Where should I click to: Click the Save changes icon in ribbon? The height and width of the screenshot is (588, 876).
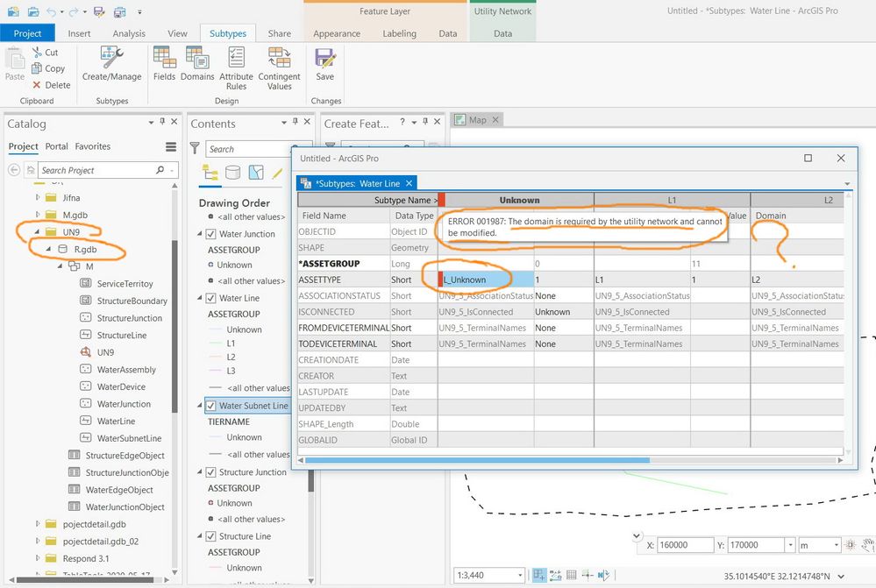tap(325, 60)
